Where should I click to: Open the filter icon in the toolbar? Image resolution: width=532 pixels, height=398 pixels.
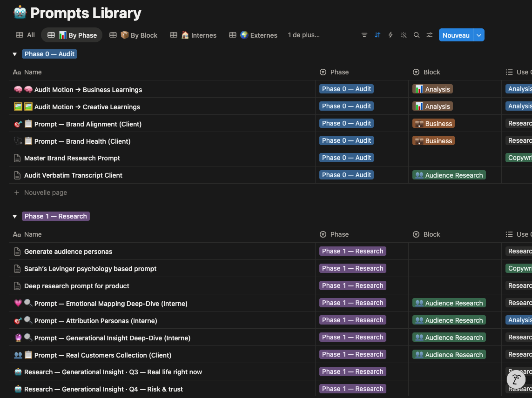pos(364,35)
